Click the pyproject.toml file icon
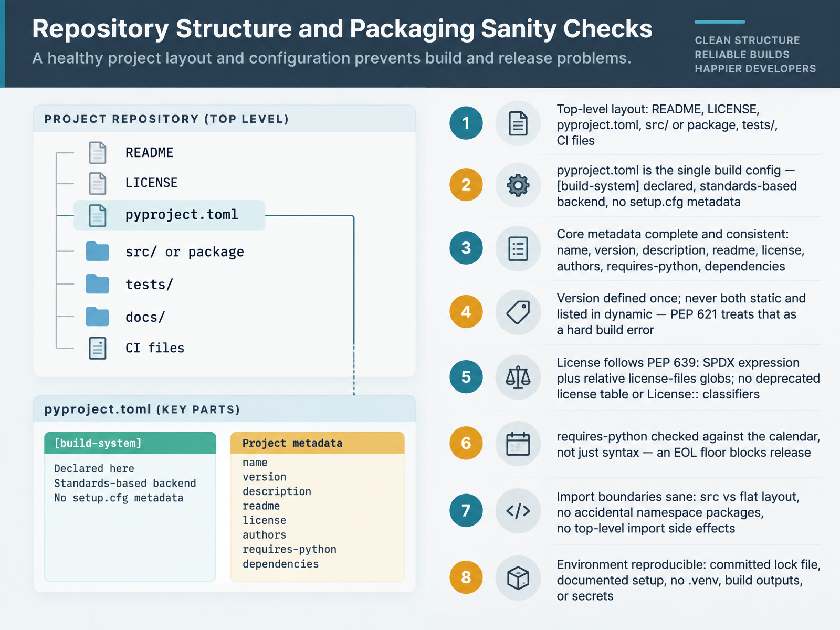This screenshot has width=840, height=630. pos(98,215)
